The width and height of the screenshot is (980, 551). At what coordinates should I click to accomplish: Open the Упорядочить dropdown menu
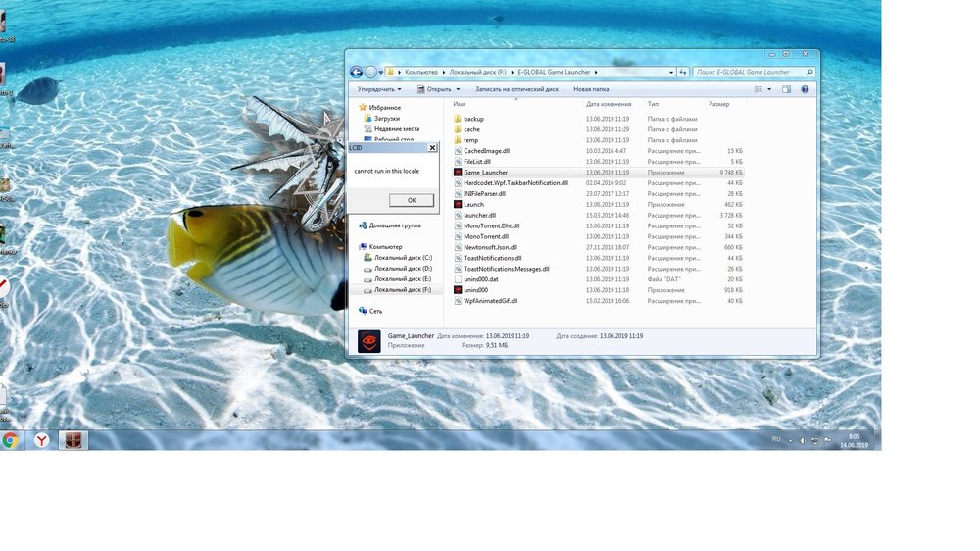[x=380, y=89]
